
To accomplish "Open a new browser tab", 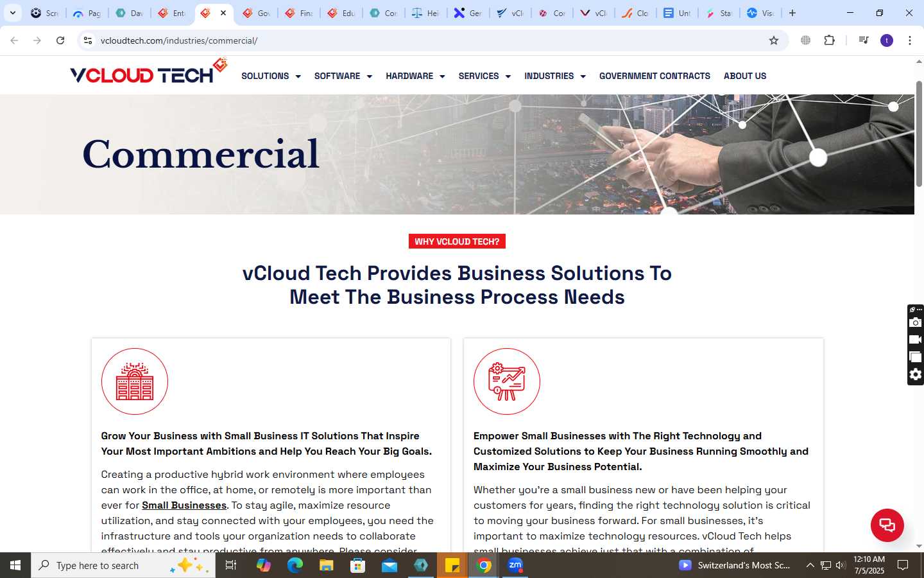I will coord(792,13).
